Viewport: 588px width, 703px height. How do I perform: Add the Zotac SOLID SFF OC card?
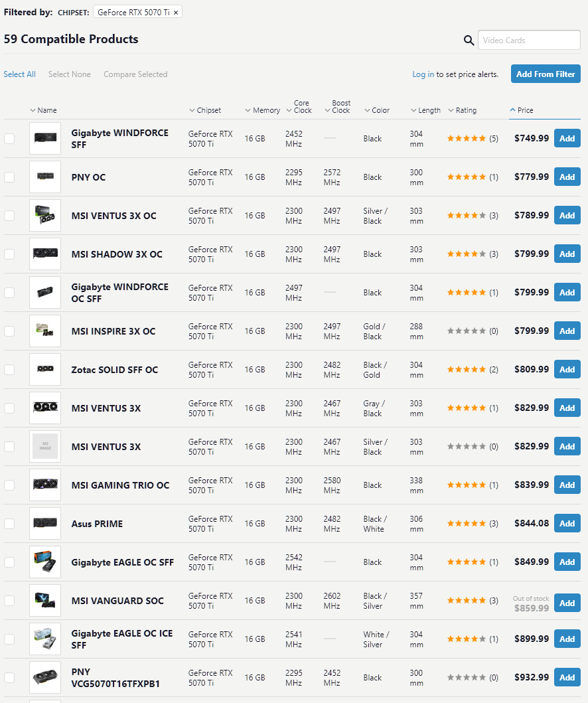tap(567, 370)
